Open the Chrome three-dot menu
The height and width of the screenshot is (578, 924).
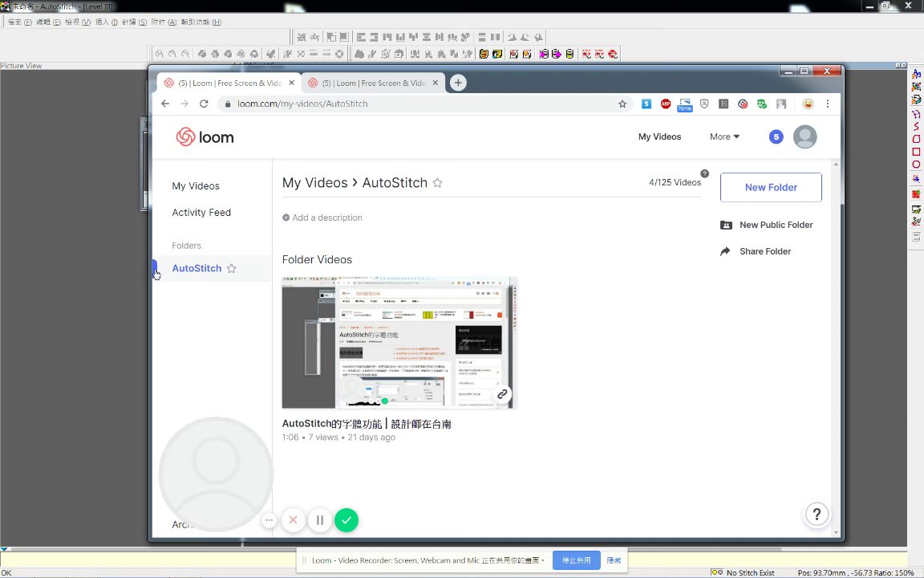828,104
